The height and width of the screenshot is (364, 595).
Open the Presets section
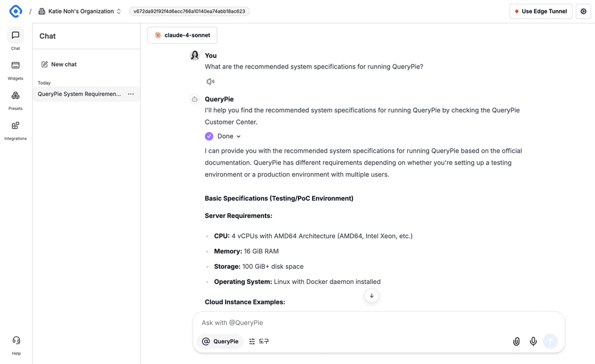15,96
